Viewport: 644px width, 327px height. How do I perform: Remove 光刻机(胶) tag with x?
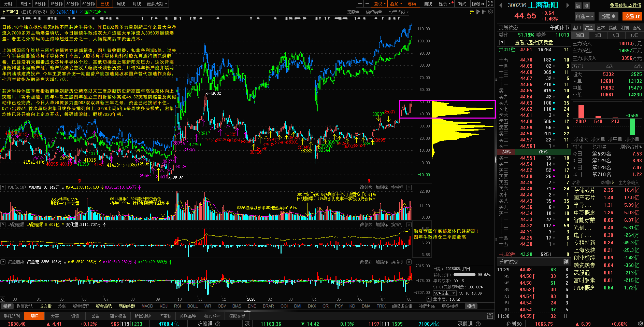[x=81, y=12]
